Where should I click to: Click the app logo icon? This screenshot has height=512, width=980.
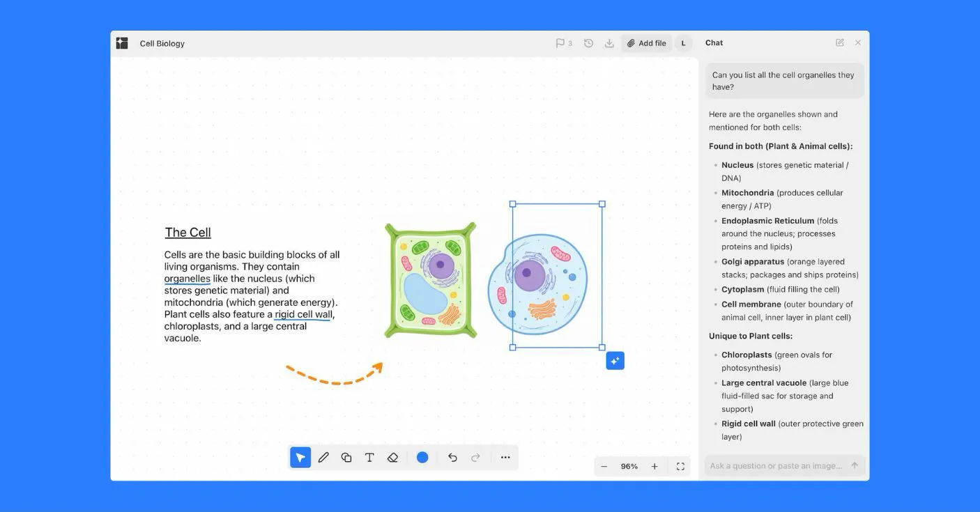coord(122,43)
